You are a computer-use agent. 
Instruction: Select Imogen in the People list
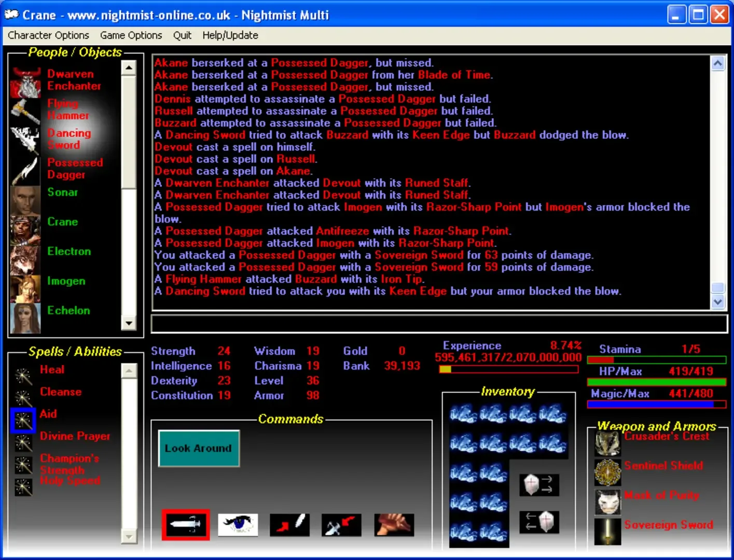click(x=66, y=281)
